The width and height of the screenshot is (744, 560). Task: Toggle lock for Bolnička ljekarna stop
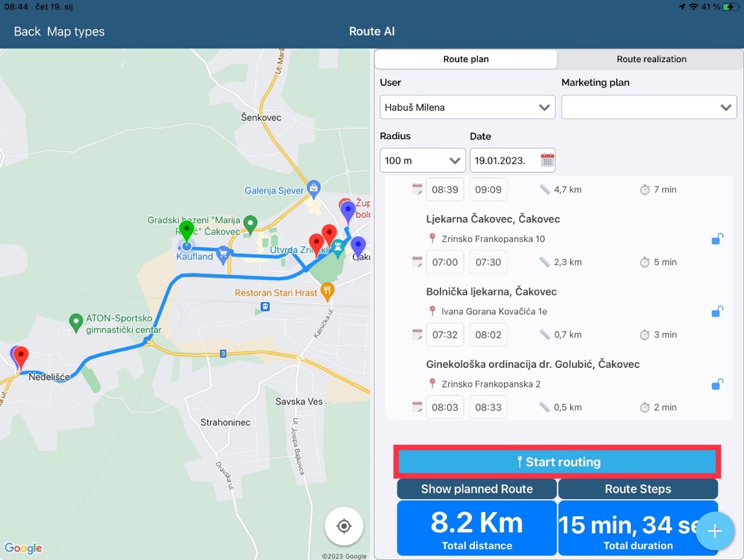[x=717, y=312]
